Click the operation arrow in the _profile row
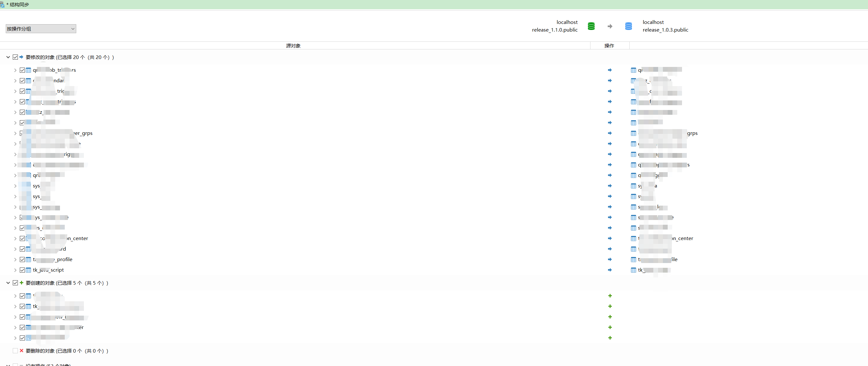This screenshot has height=366, width=868. pos(610,260)
